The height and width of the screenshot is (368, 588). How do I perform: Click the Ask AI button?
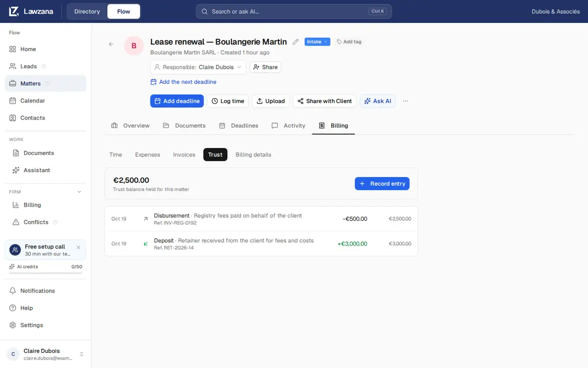[378, 101]
